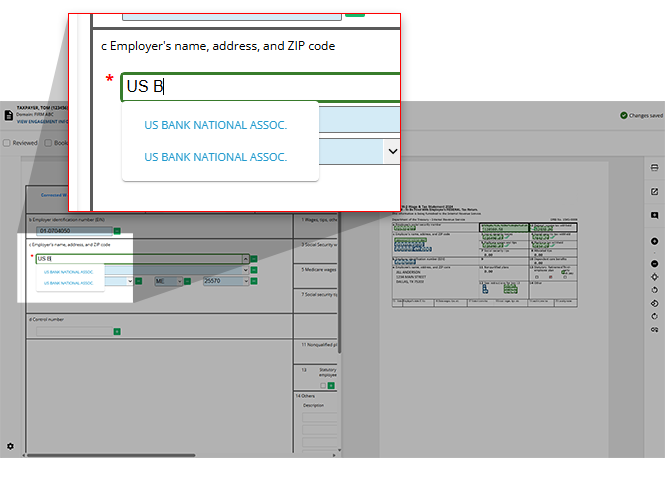Click green icon beside Statutory employee checkbox

click(331, 386)
